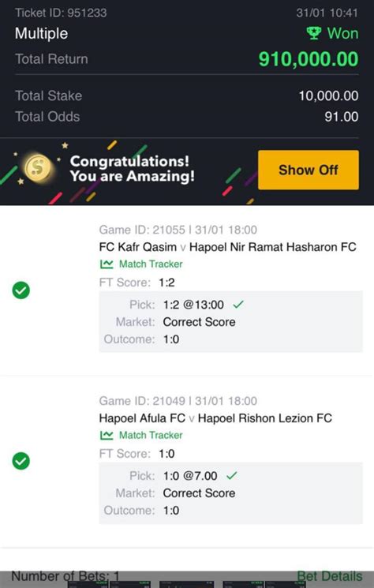This screenshot has height=588, width=374.
Task: Click green check circle for Hapoel Afula bet
Action: click(x=21, y=461)
